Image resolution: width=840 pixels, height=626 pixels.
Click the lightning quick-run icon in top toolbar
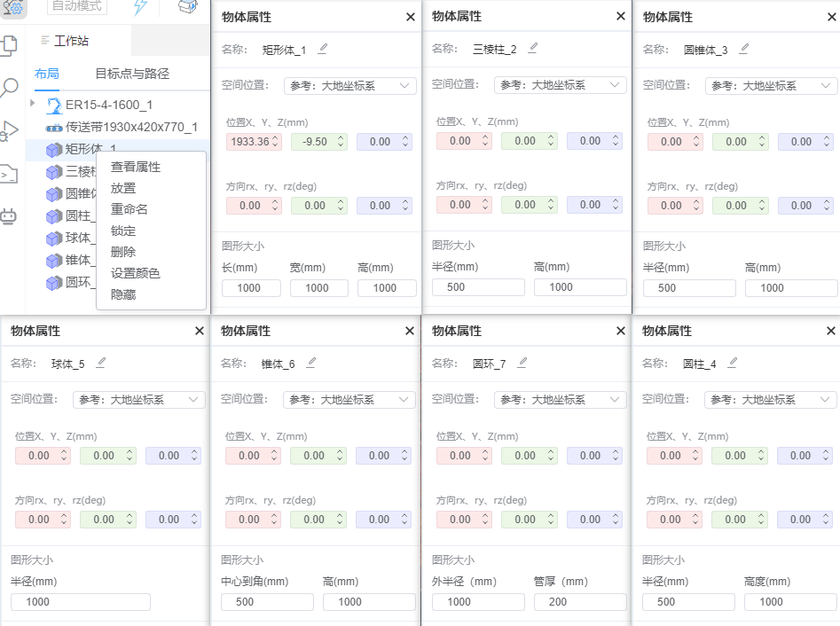138,7
